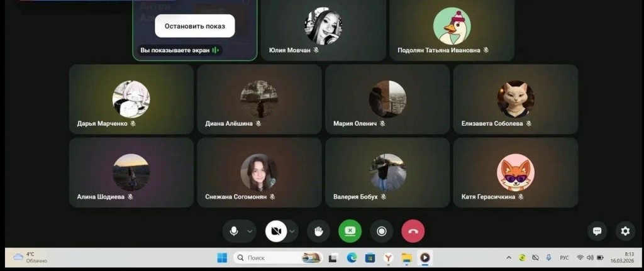Open Microsoft Edge from taskbar
The height and width of the screenshot is (271, 644).
coord(352,258)
